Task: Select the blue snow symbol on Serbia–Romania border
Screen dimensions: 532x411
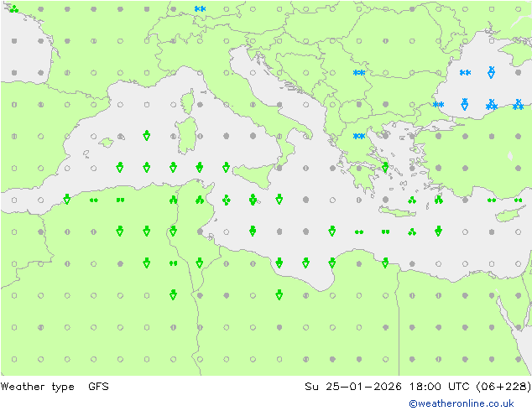Action: [359, 73]
